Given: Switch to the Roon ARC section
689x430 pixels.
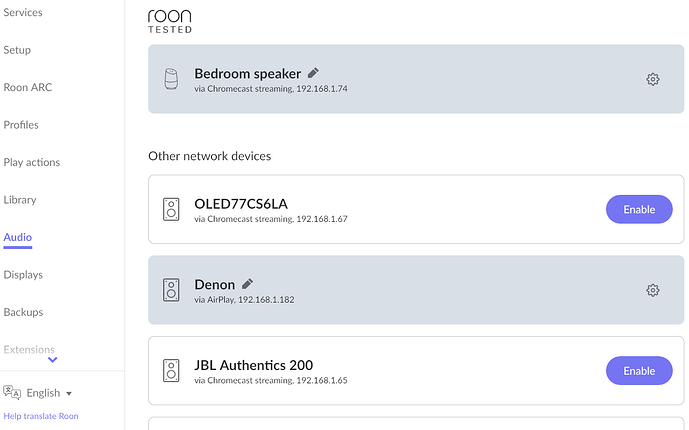Looking at the screenshot, I should pyautogui.click(x=28, y=87).
